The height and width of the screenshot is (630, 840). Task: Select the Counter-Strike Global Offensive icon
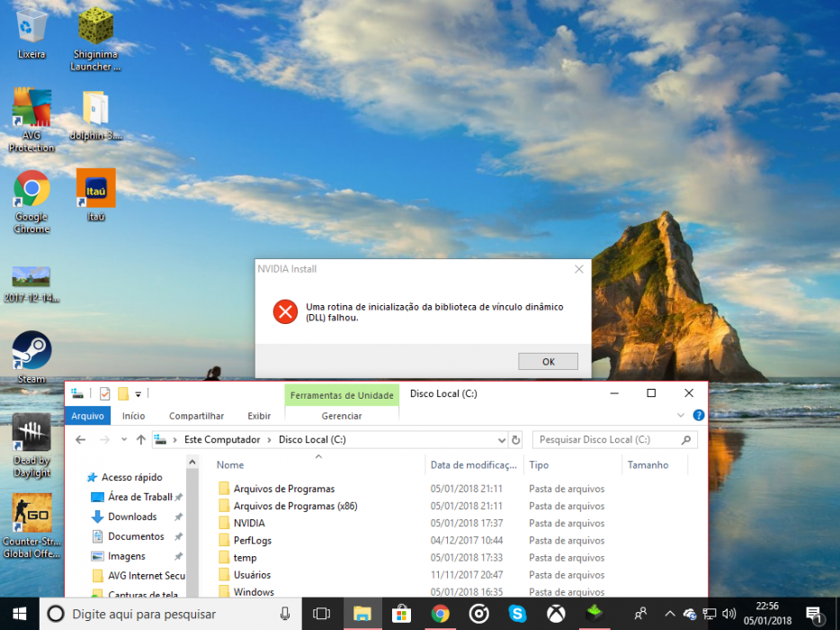31,526
